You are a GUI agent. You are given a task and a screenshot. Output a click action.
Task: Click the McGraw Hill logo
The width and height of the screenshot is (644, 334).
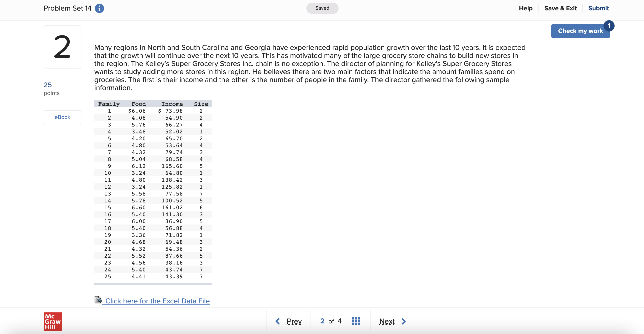coord(52,322)
